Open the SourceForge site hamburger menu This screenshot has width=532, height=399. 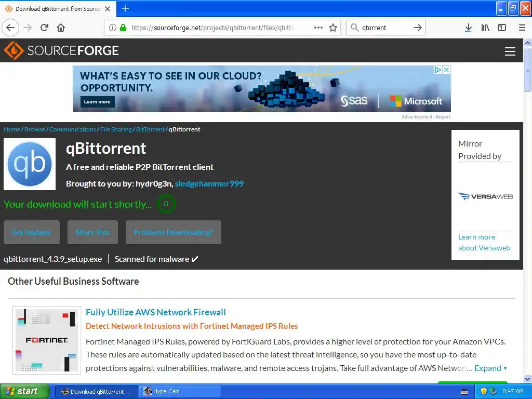(x=510, y=51)
